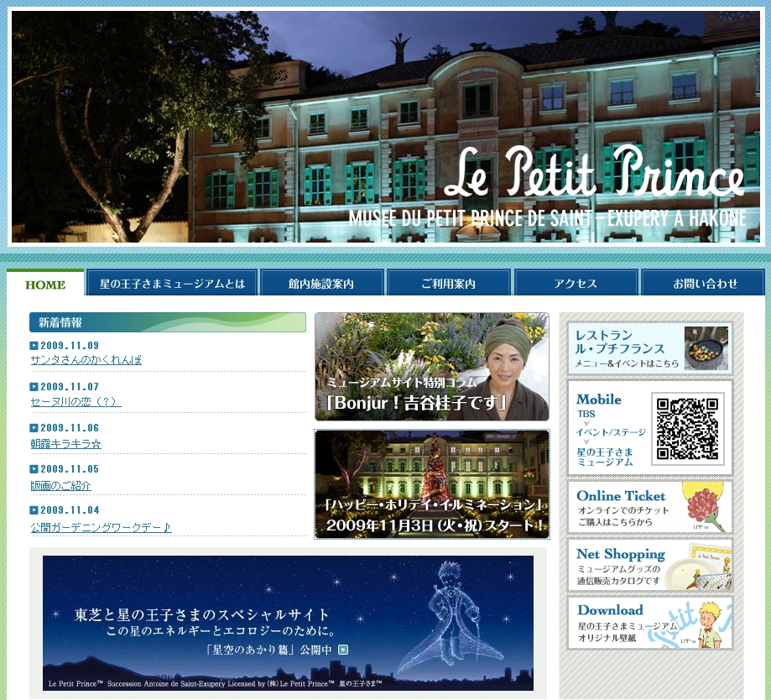This screenshot has height=700, width=771.
Task: Click the play arrow beside 公開中
Action: tap(342, 649)
